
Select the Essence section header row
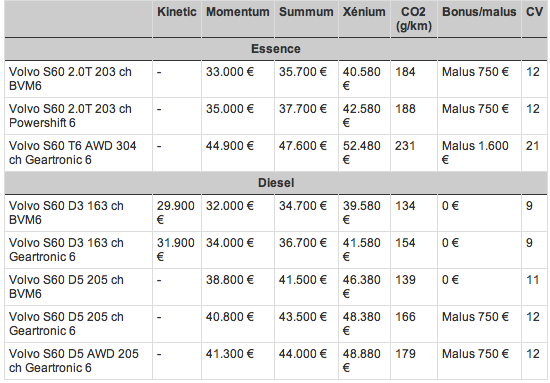276,49
